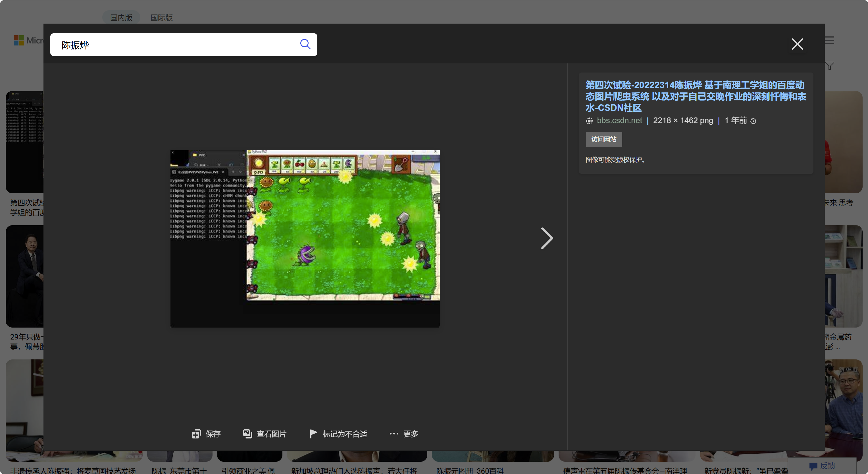The height and width of the screenshot is (474, 868).
Task: Switch to the 国内版 tab
Action: click(121, 18)
